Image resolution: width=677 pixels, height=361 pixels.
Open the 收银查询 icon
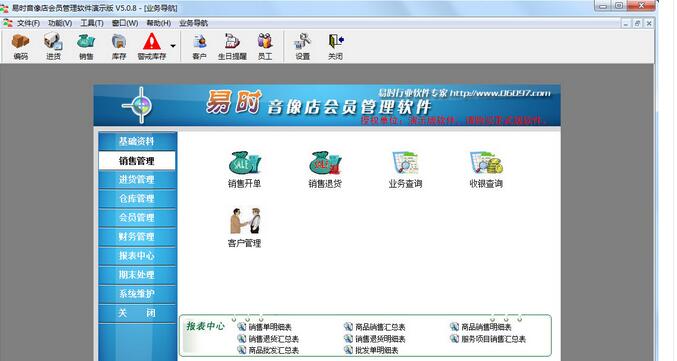[x=486, y=169]
